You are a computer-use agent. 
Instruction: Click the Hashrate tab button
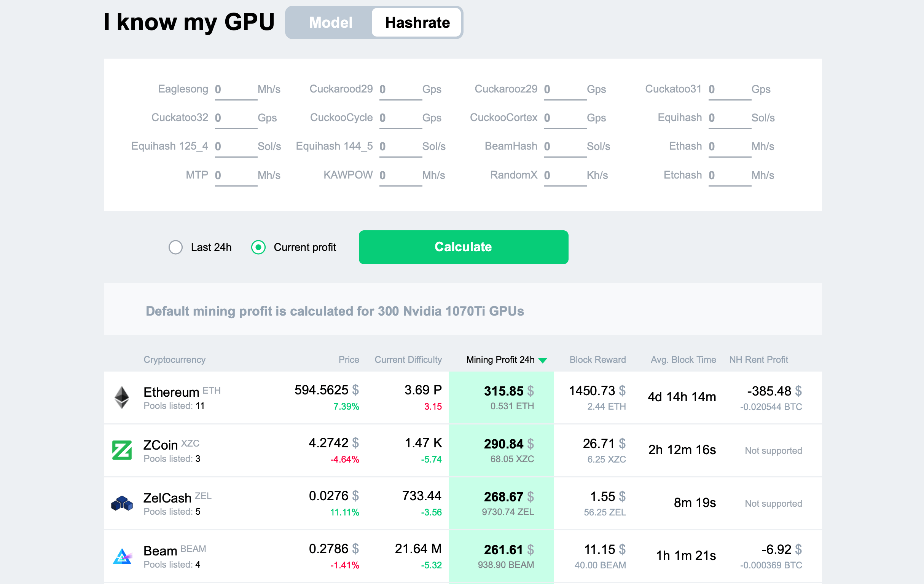coord(417,22)
